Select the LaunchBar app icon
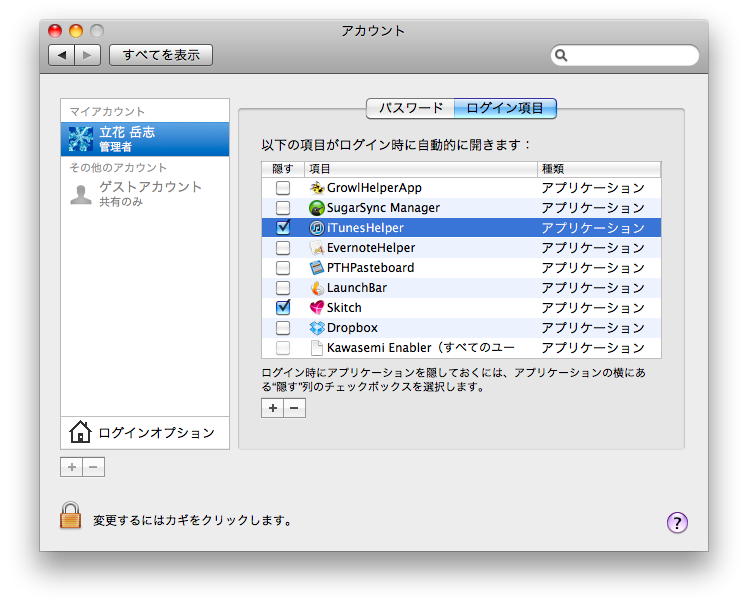Viewport: 748px width, 611px height. (x=318, y=288)
